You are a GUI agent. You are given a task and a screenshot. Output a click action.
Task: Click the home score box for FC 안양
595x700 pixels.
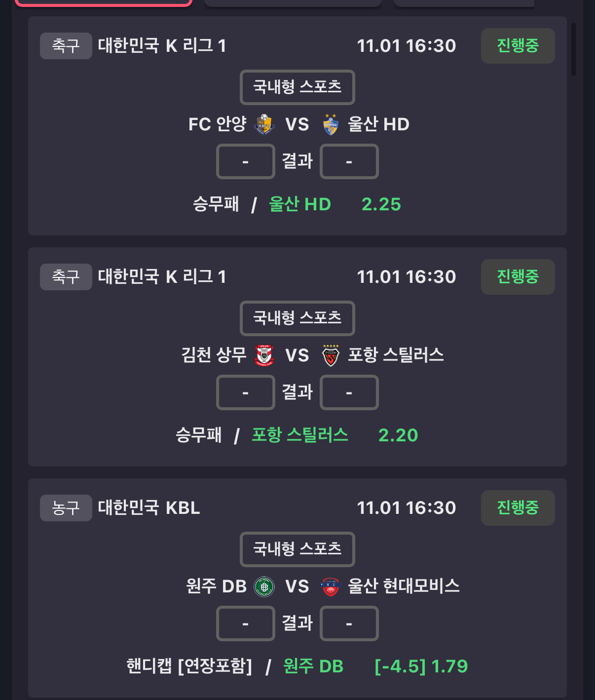245,161
